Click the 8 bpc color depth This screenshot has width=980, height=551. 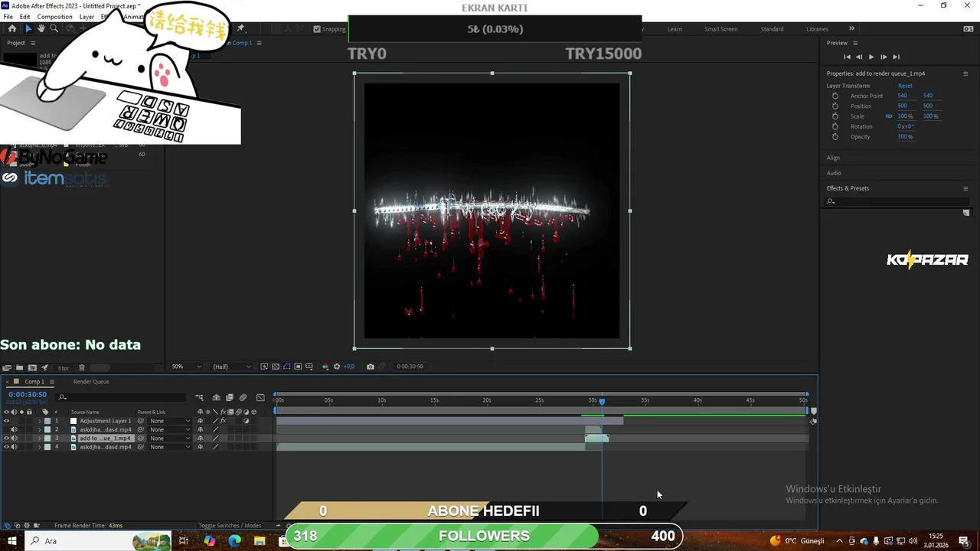coord(64,368)
